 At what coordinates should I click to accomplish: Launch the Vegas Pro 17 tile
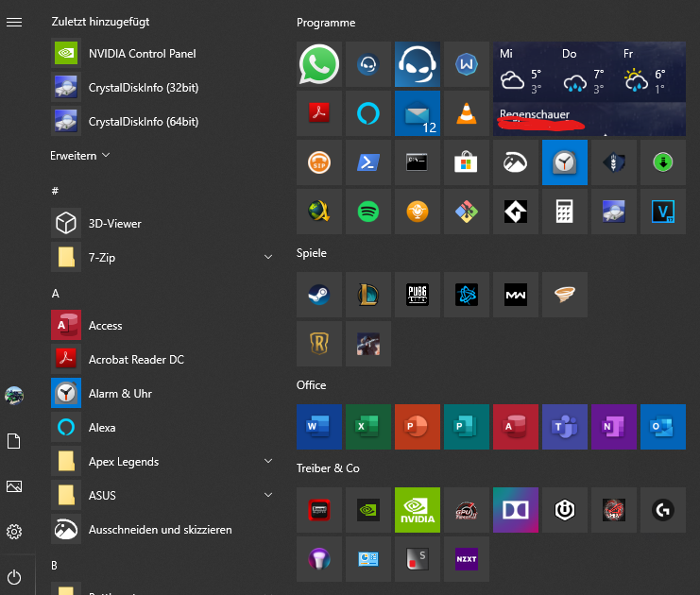coord(663,212)
